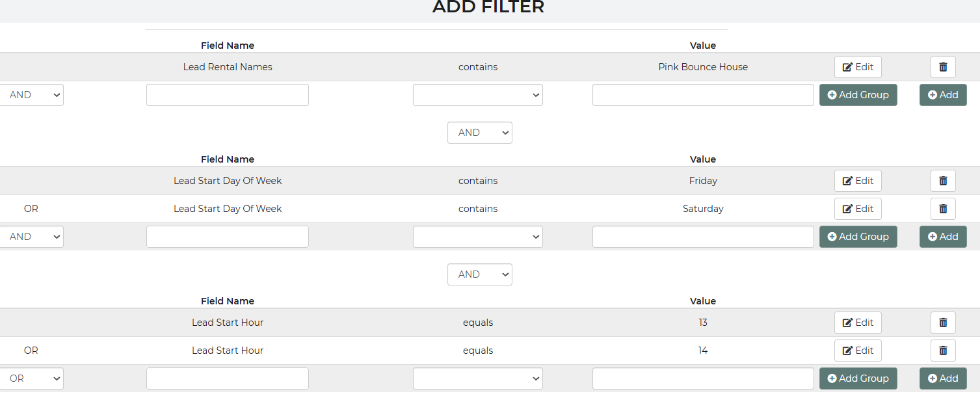Focus the empty Field Name input below the Saturday row
Image resolution: width=980 pixels, height=398 pixels.
(x=228, y=237)
